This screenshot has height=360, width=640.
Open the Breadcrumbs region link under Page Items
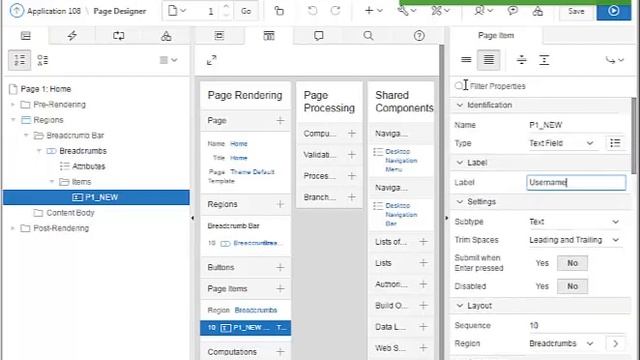tap(256, 310)
